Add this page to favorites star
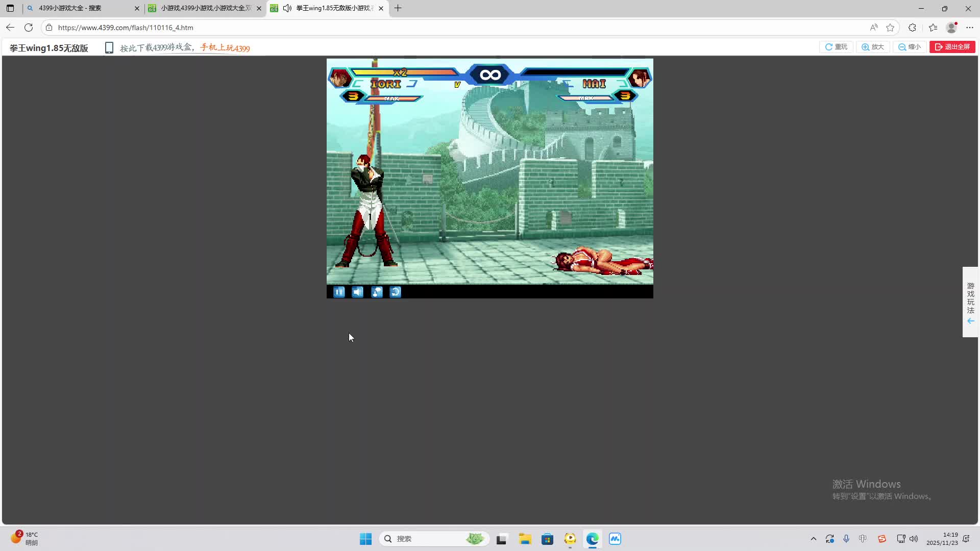Viewport: 980px width, 551px height. 890,28
